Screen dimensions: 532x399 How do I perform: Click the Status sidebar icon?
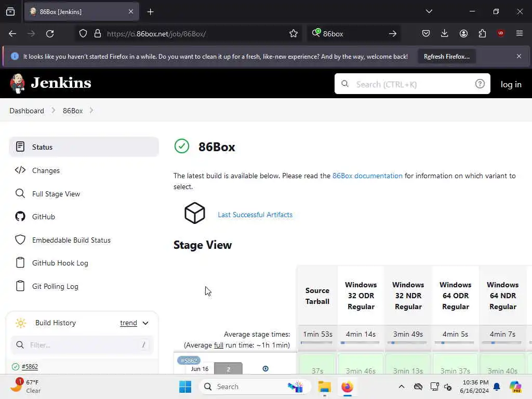[x=20, y=147]
